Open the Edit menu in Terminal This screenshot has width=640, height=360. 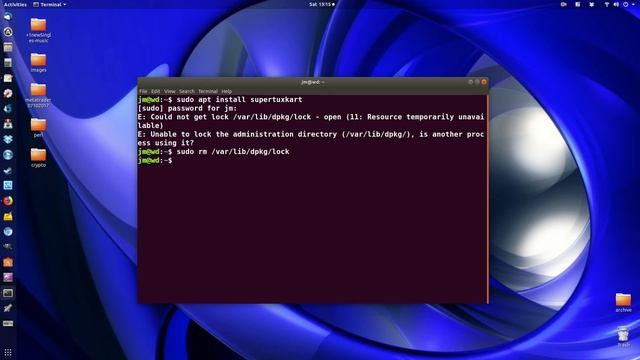156,91
